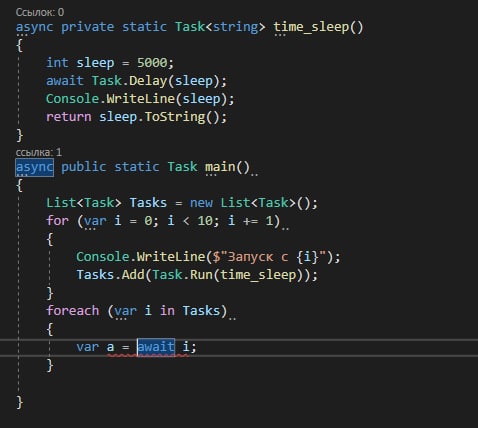Click Console.WriteLine(sleep) statement
The width and height of the screenshot is (478, 428).
click(140, 99)
